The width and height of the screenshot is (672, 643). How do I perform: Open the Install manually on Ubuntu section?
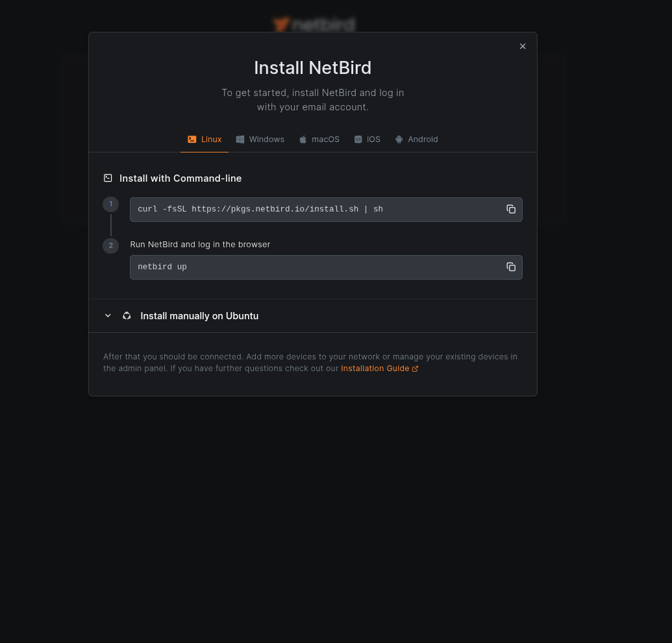(199, 316)
